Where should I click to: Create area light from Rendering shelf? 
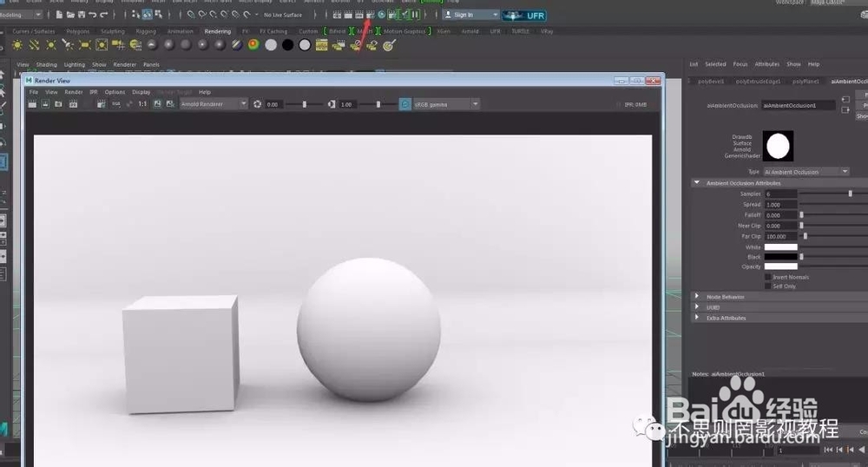[85, 45]
